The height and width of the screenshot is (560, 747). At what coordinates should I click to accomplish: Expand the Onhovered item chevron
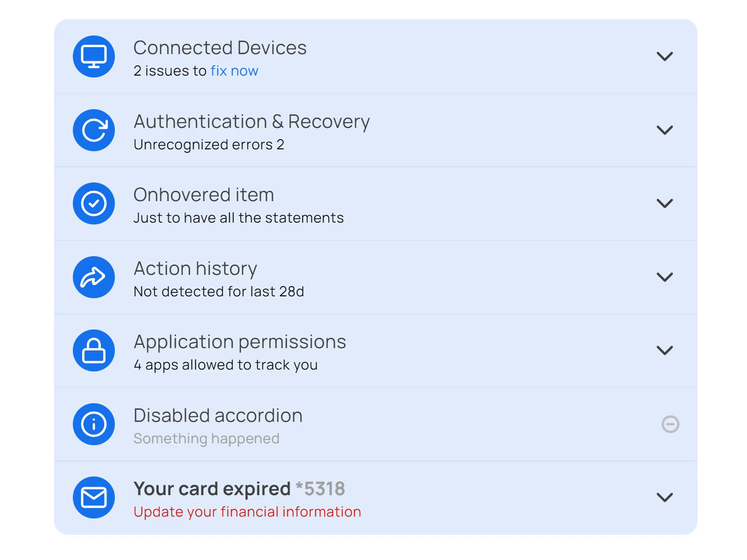664,203
